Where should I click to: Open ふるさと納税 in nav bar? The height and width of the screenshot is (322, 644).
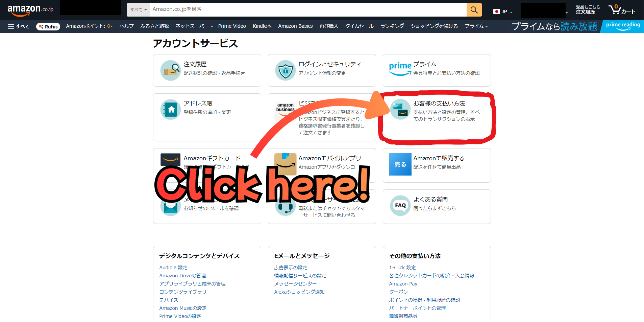click(x=155, y=26)
